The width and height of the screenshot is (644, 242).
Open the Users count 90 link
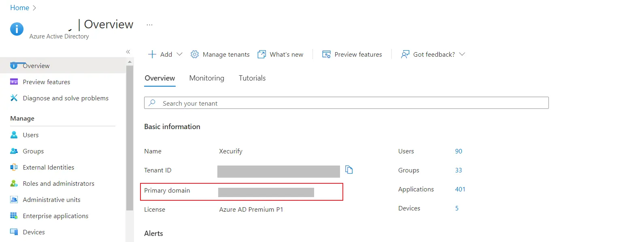[458, 151]
